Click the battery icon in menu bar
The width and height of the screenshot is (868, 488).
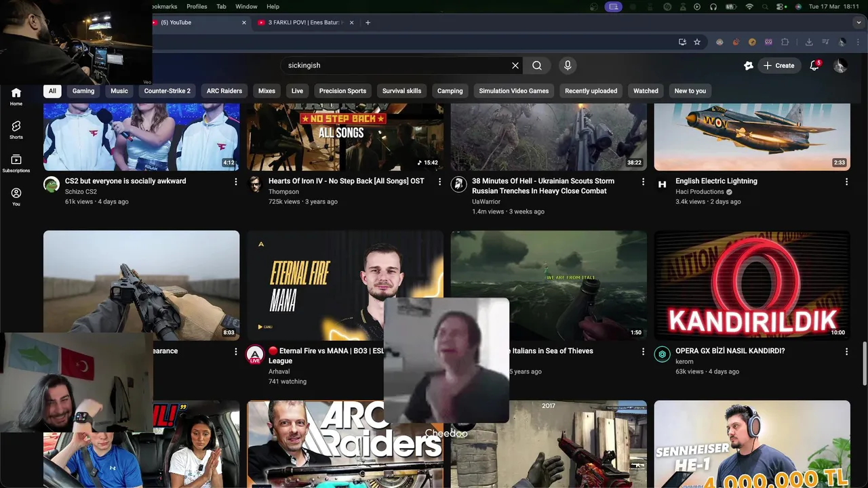click(x=731, y=7)
